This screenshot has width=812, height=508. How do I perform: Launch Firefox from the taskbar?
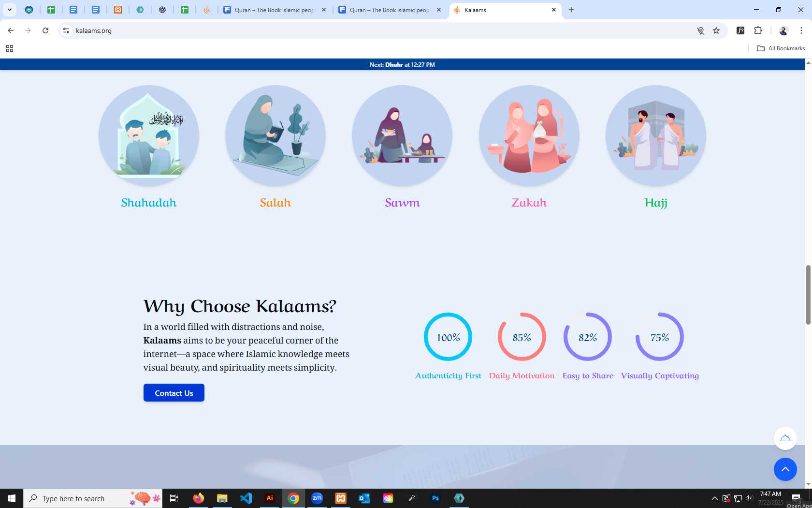tap(198, 498)
